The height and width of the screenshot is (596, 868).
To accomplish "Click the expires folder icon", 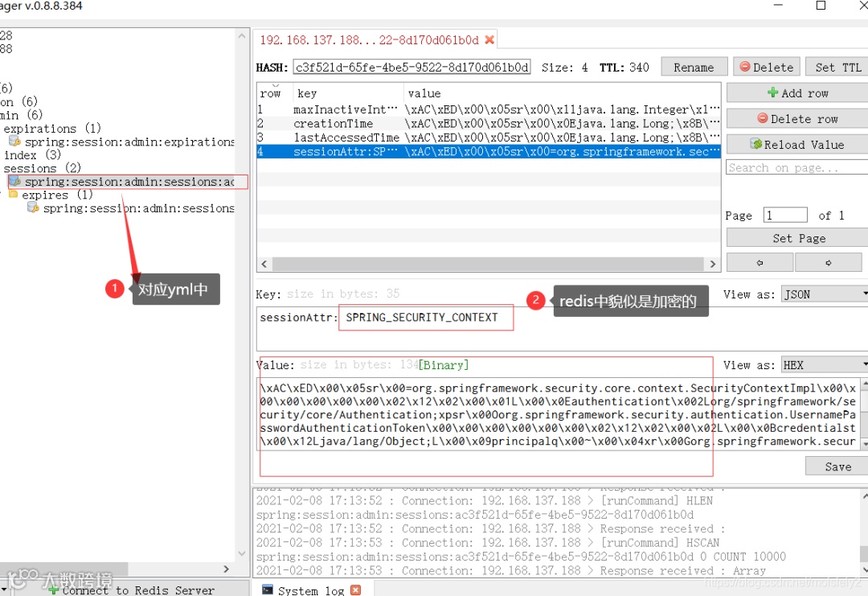I will 14,195.
